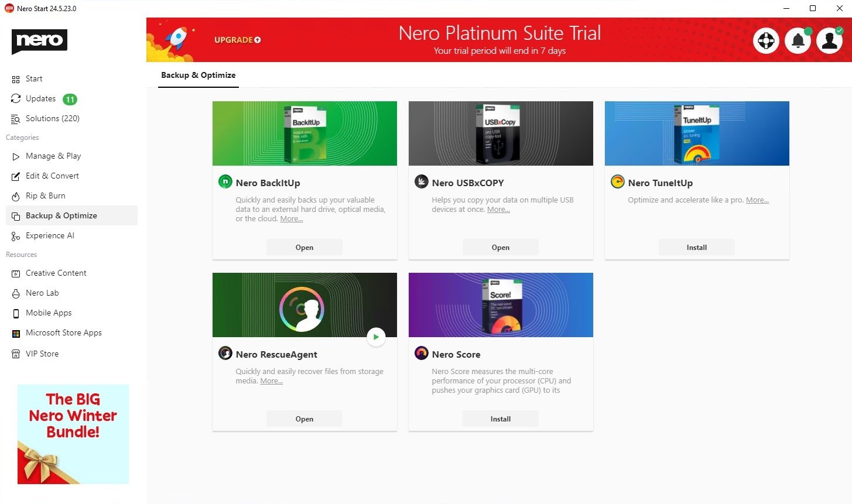Image resolution: width=852 pixels, height=504 pixels.
Task: Click the Rip & Burn flame icon
Action: [x=16, y=196]
